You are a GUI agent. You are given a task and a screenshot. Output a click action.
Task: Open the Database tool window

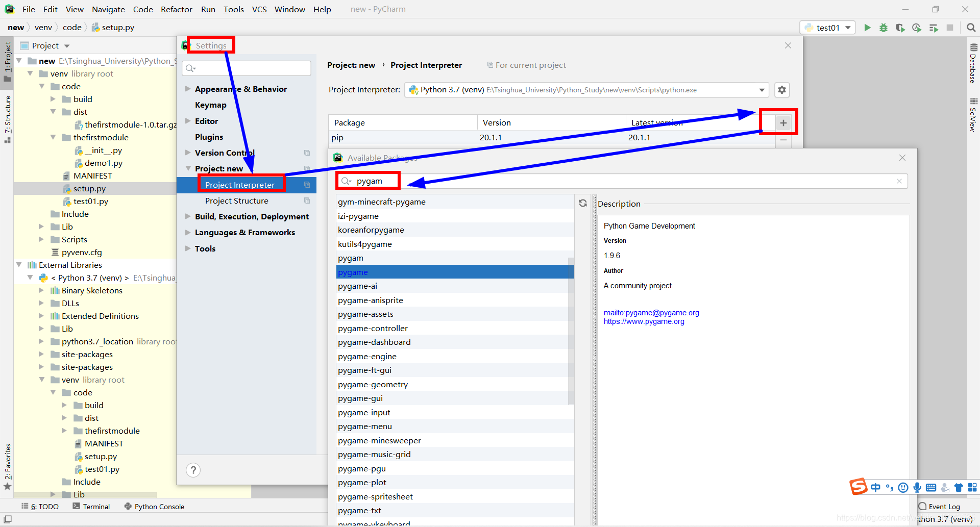[x=973, y=63]
